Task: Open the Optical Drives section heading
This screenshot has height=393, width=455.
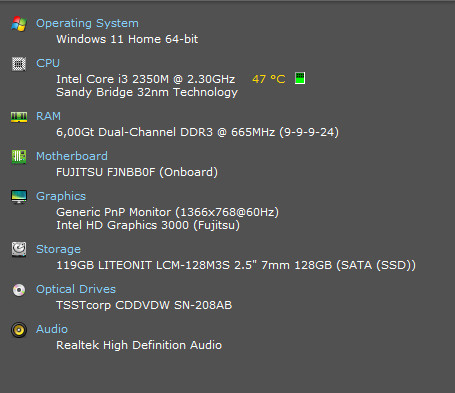Action: pos(76,289)
